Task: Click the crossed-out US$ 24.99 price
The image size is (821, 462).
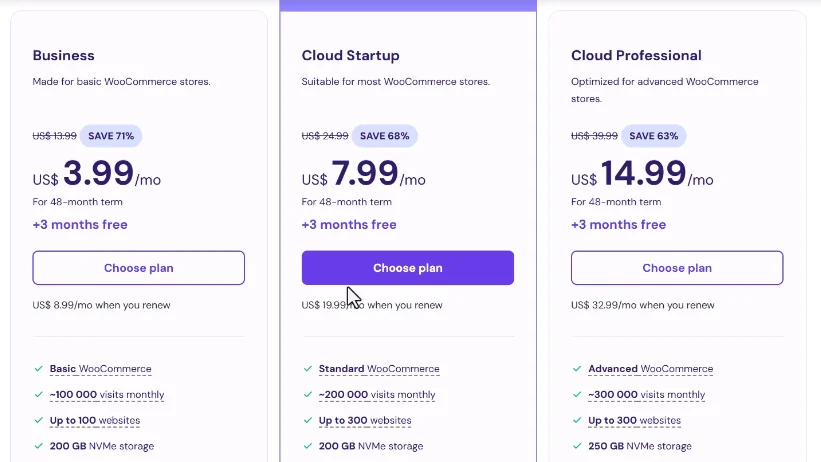Action: 325,136
